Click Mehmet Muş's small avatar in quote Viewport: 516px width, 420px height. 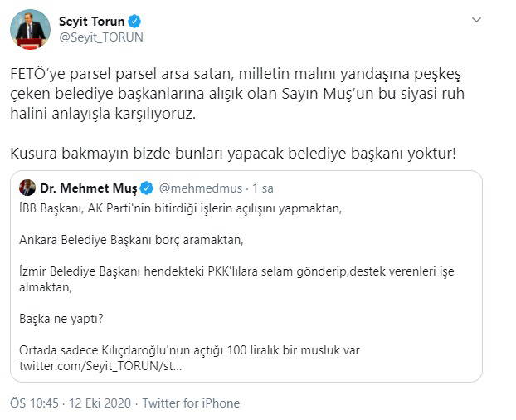click(27, 188)
